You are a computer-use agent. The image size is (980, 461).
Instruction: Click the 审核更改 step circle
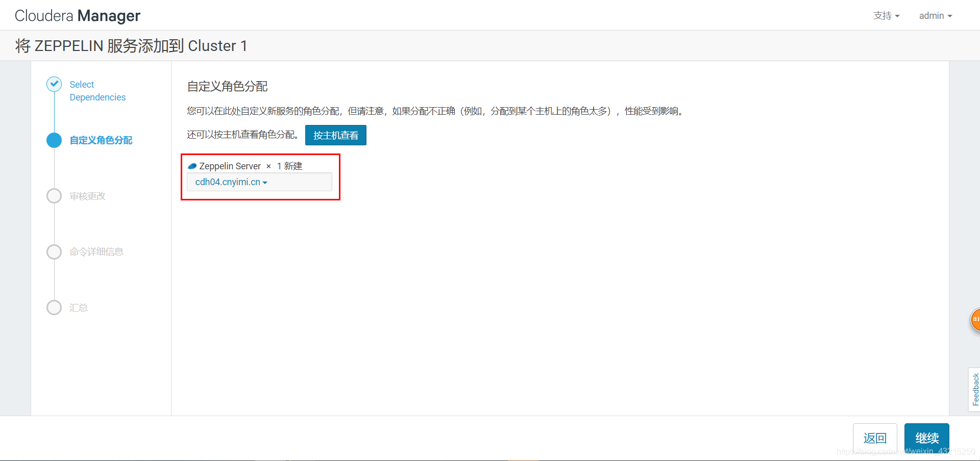54,196
